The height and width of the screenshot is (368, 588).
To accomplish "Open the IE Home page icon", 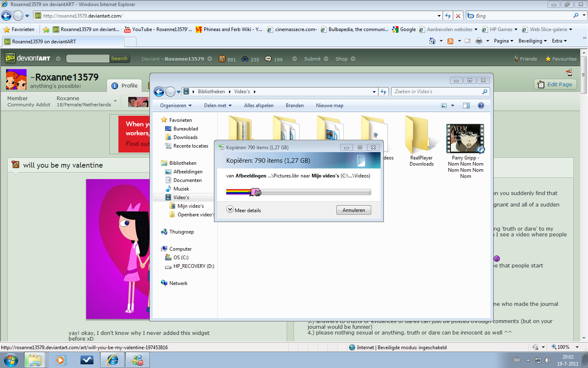I will click(x=432, y=41).
